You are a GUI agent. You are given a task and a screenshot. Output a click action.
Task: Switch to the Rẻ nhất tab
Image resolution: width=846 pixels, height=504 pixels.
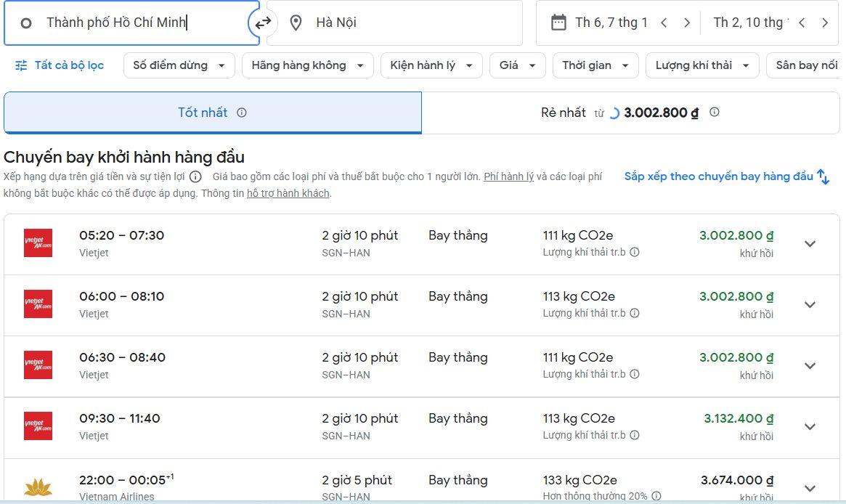630,113
